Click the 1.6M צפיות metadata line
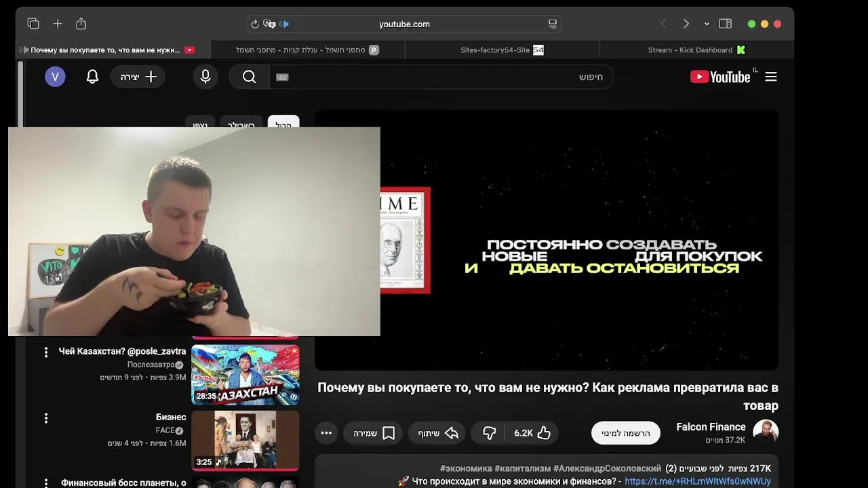Image resolution: width=868 pixels, height=488 pixels. (x=147, y=443)
